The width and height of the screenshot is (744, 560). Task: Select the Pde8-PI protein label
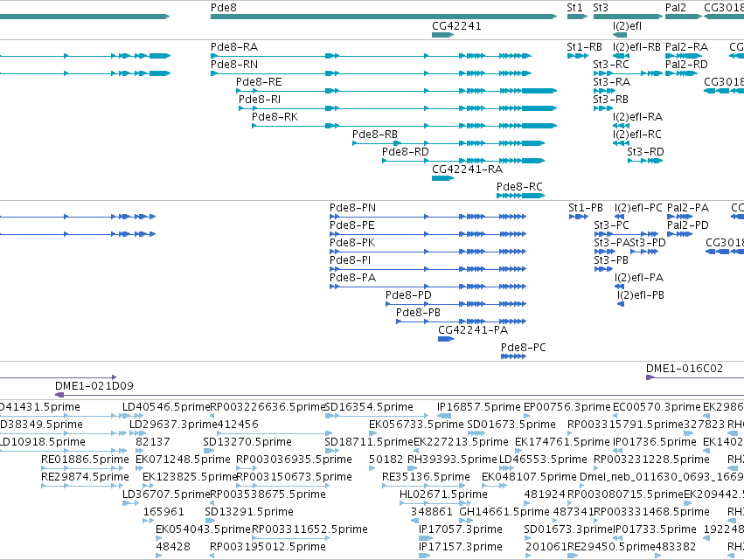tap(351, 260)
